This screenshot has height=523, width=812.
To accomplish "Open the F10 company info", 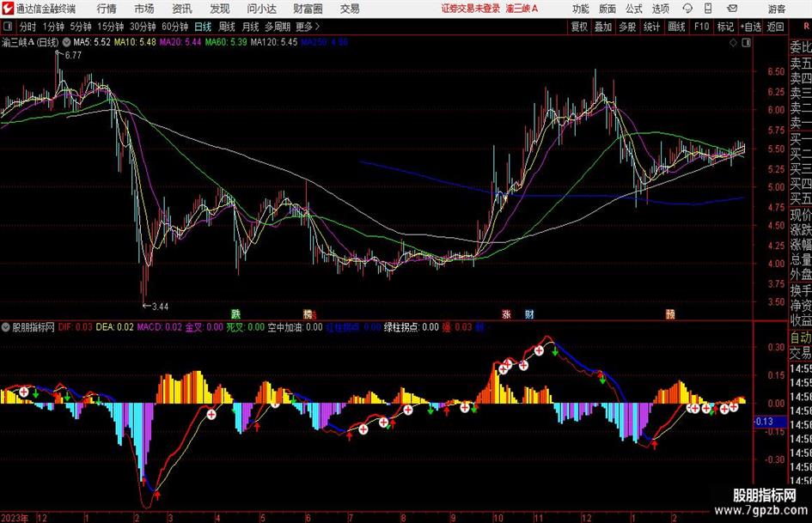I will tap(701, 27).
